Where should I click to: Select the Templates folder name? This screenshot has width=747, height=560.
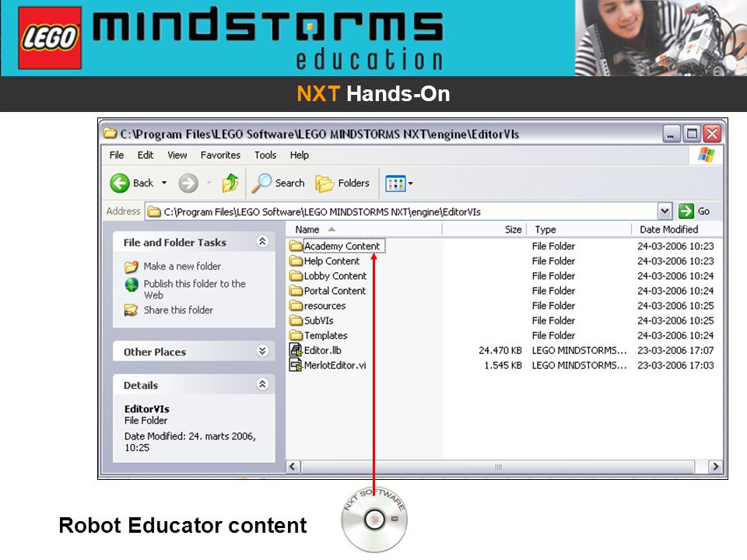click(x=325, y=335)
